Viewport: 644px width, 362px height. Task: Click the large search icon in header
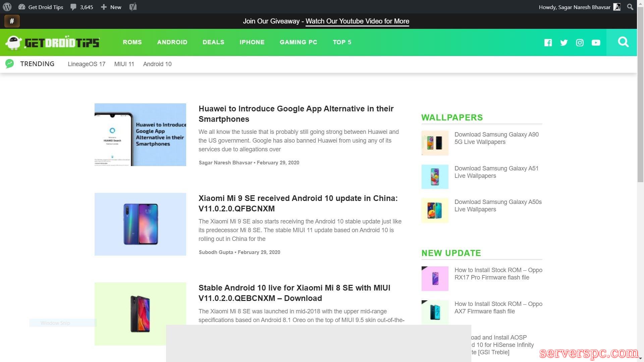click(623, 42)
